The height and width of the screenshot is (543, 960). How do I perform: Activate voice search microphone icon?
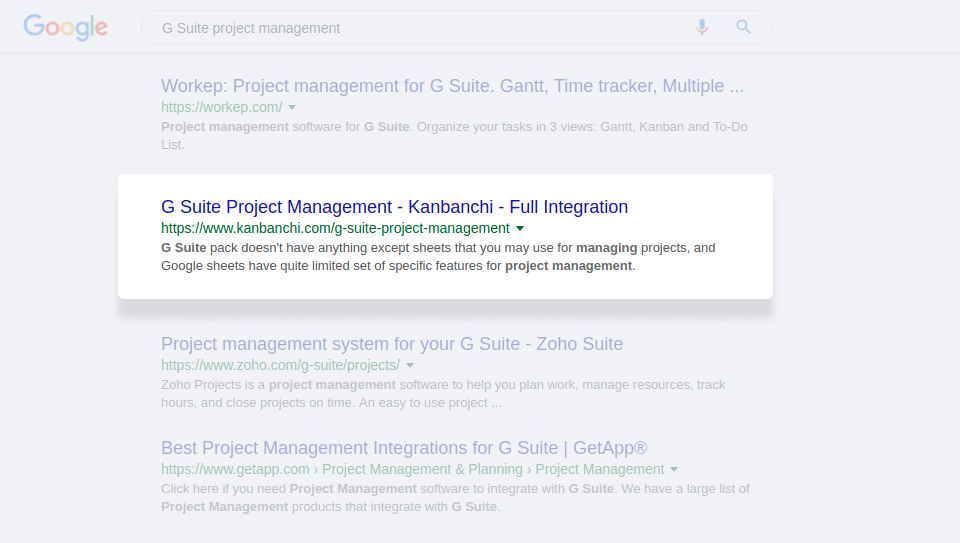coord(702,27)
